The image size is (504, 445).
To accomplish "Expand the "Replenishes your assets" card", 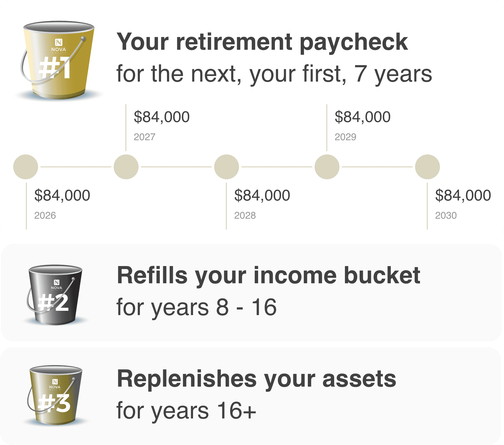I will (256, 379).
